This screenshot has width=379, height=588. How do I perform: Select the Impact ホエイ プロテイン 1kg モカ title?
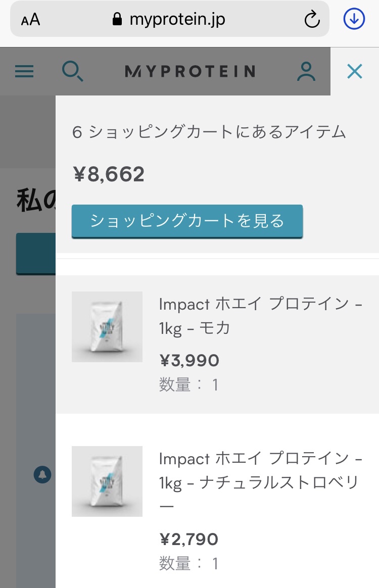[x=260, y=316]
